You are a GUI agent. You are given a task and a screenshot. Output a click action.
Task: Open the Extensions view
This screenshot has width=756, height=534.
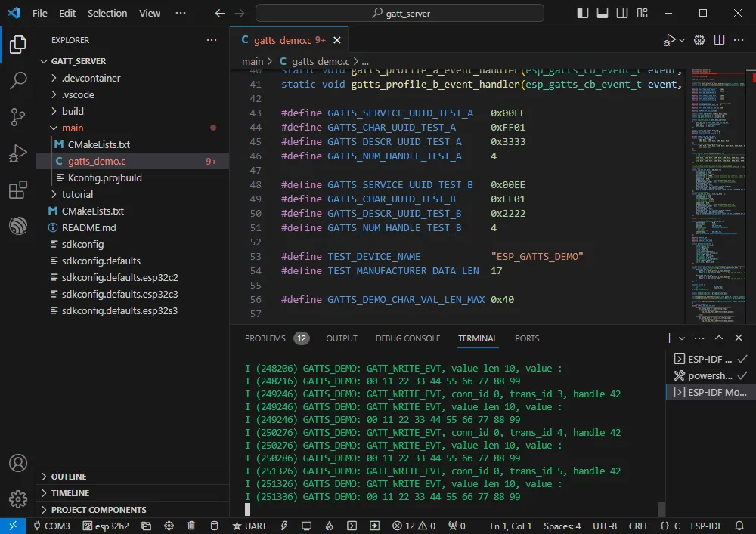tap(18, 190)
